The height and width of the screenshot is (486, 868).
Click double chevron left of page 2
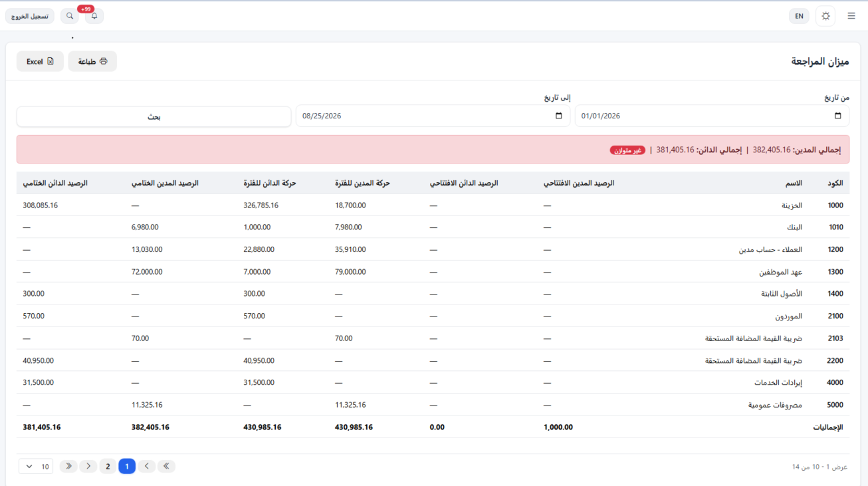[68, 466]
